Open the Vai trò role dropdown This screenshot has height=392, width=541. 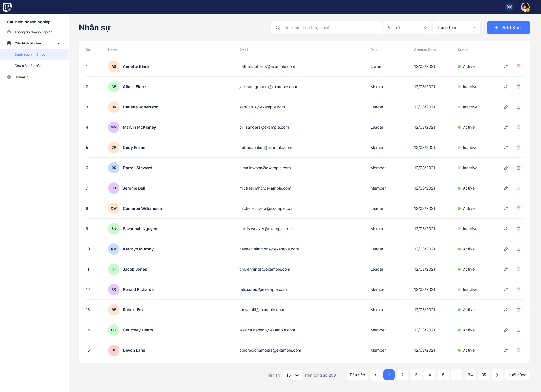tap(407, 28)
